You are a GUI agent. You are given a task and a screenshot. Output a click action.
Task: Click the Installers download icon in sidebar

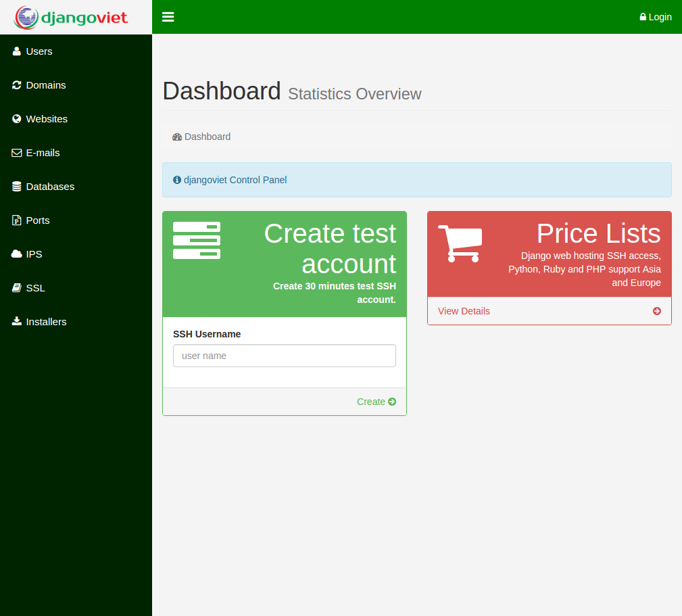click(17, 322)
